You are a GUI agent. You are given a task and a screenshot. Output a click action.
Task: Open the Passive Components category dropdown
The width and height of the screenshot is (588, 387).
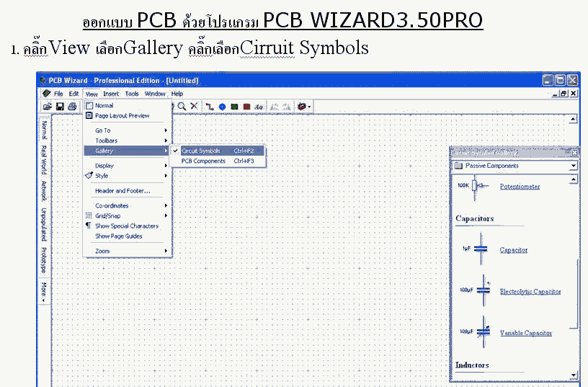tap(573, 165)
